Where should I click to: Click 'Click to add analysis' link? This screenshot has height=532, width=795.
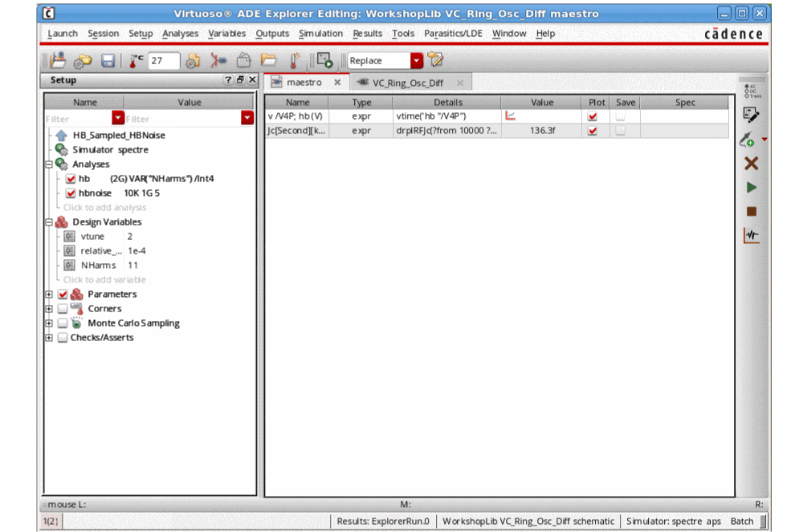[104, 208]
